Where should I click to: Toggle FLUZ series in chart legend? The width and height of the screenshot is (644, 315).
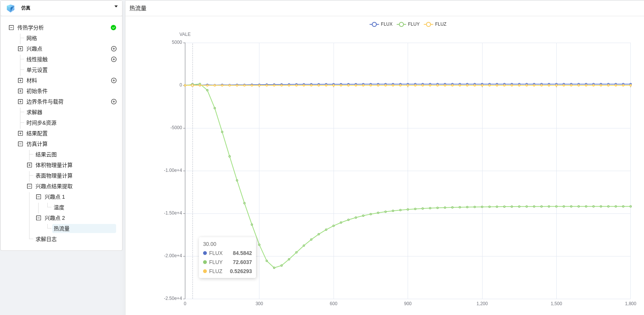435,24
